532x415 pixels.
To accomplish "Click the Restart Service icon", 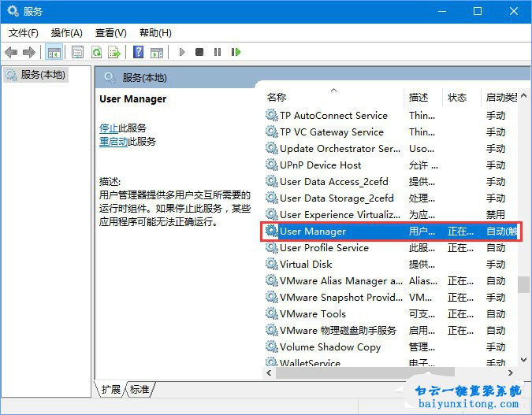I will point(236,52).
